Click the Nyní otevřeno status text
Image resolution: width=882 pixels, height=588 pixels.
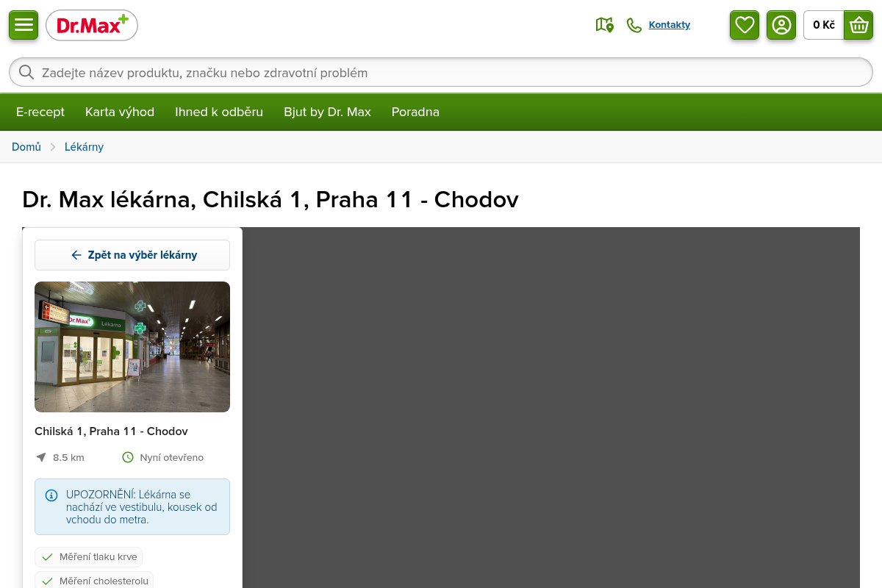tap(172, 457)
